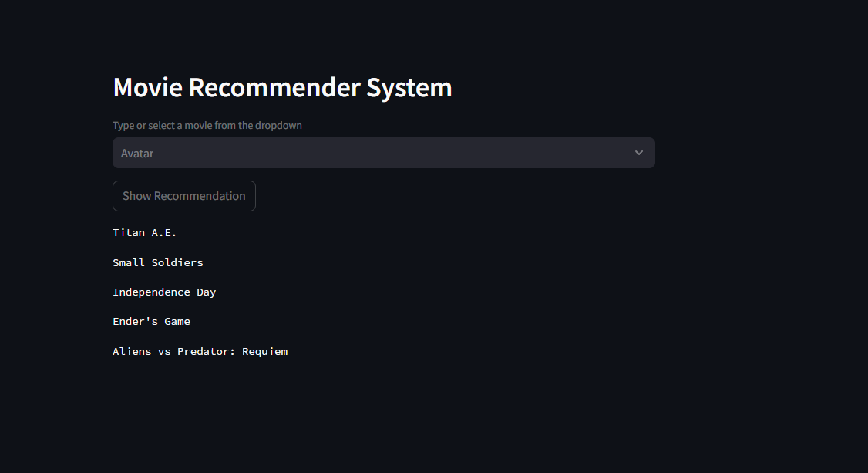Click the last recommended movie in the list
The image size is (868, 473).
(x=200, y=352)
